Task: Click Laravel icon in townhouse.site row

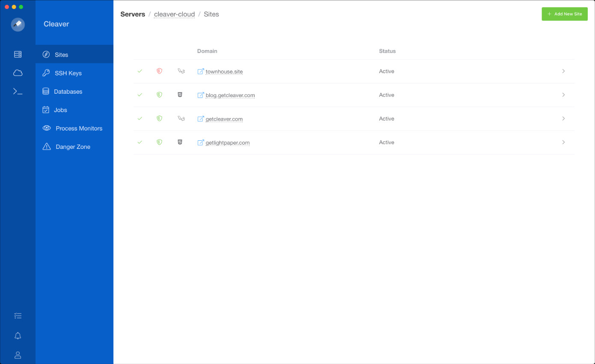Action: coord(181,71)
